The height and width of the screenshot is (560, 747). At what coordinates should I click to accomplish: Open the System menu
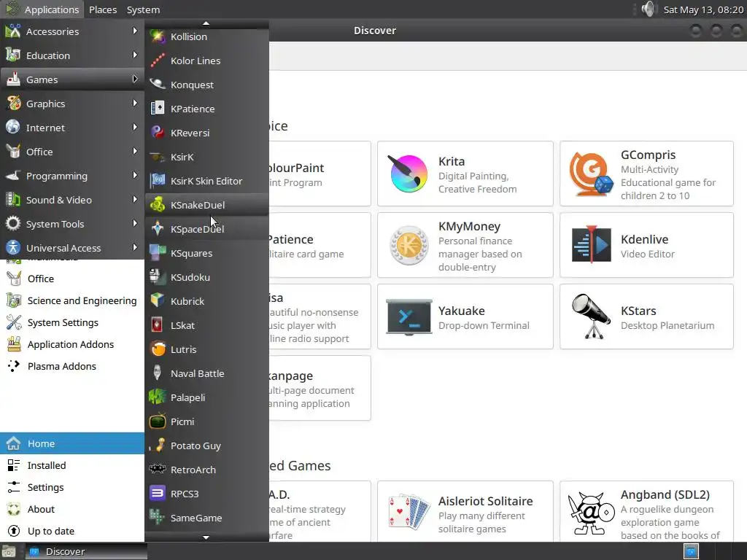tap(143, 9)
